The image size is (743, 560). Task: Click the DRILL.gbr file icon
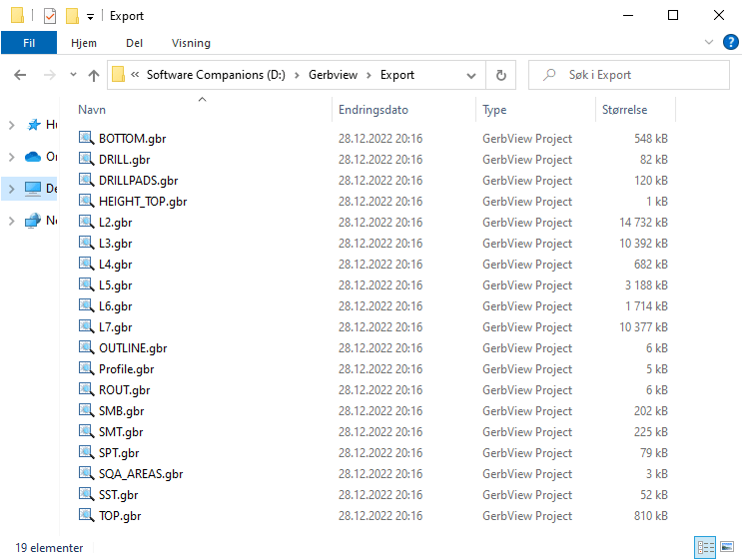86,159
